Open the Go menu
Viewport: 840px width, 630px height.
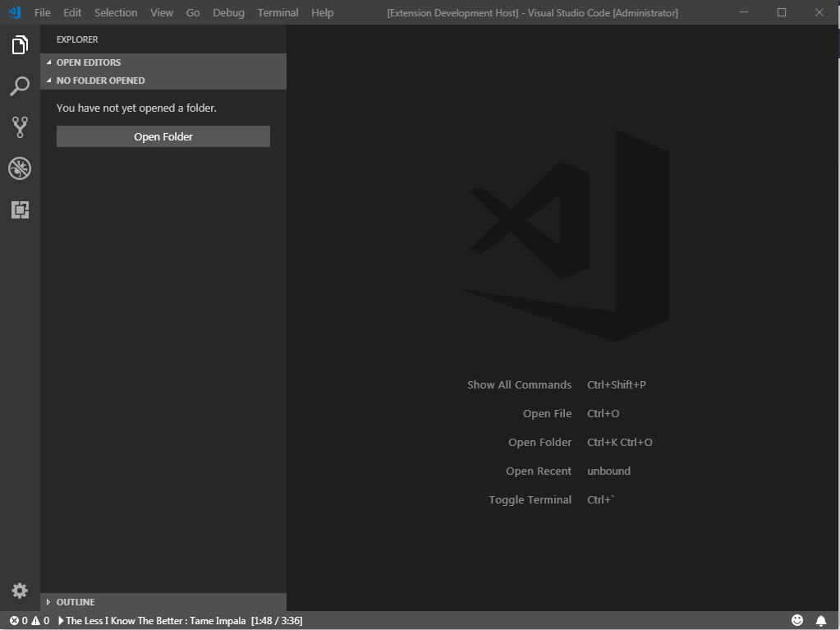193,12
